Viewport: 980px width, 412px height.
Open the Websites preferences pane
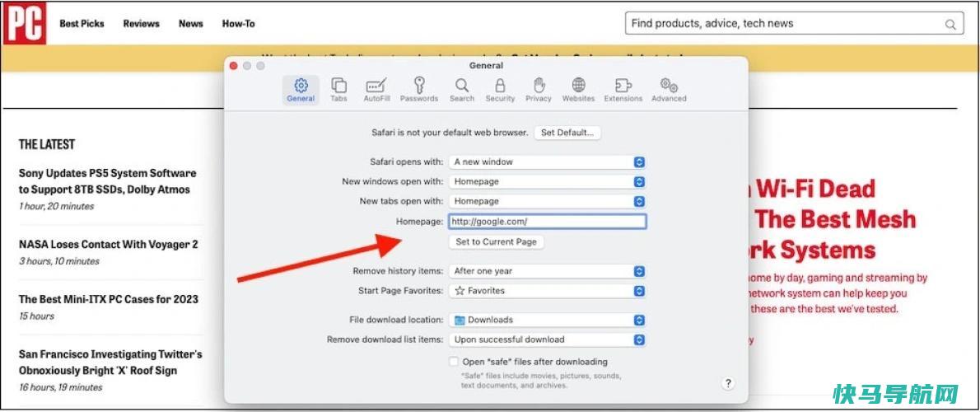pyautogui.click(x=578, y=90)
